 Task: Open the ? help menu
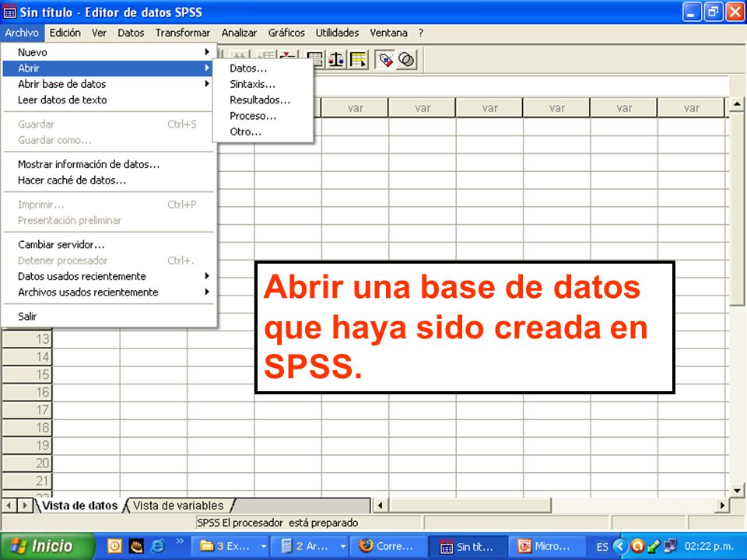pos(421,33)
